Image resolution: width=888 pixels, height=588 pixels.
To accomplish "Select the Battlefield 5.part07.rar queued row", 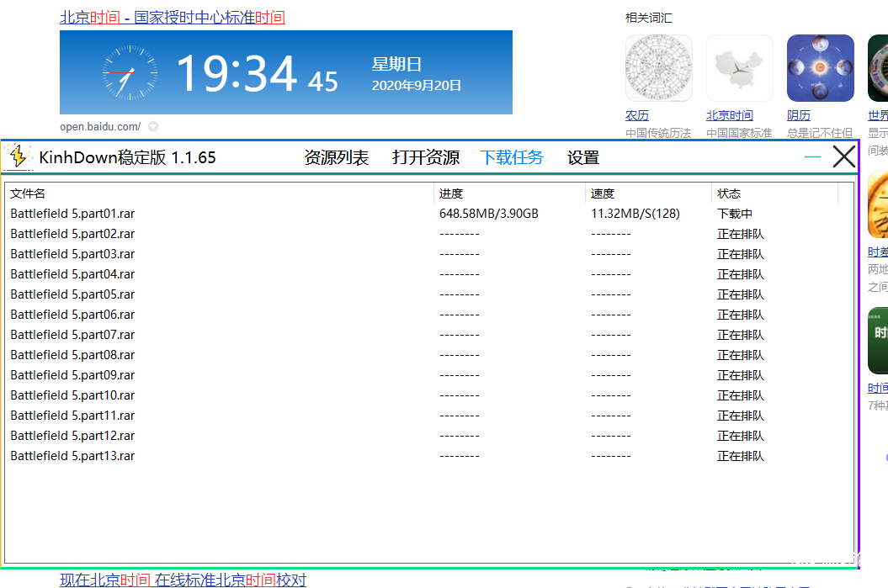I will 72,335.
